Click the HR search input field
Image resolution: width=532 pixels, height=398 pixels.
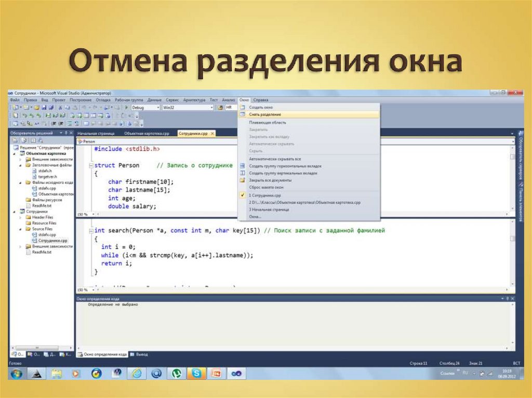tap(231, 107)
